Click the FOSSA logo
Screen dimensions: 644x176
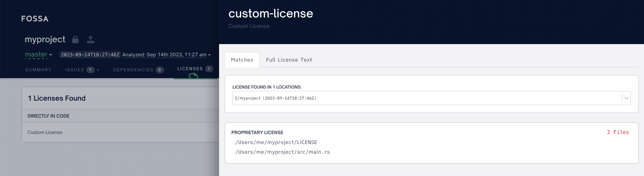(x=35, y=19)
